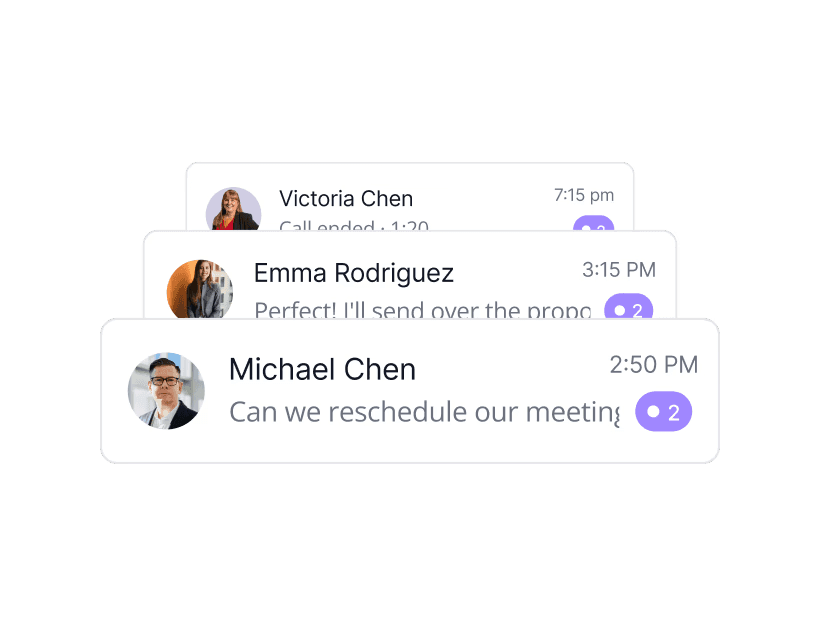Click the 3:15 PM timestamp

coord(619,270)
